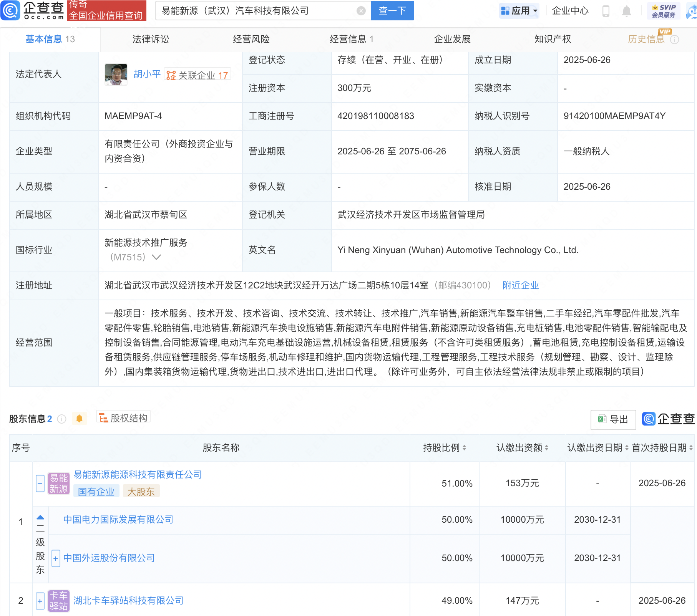The image size is (697, 616).
Task: Select 武汉经济技术开发区市场监督管理局 text
Action: coord(411,215)
